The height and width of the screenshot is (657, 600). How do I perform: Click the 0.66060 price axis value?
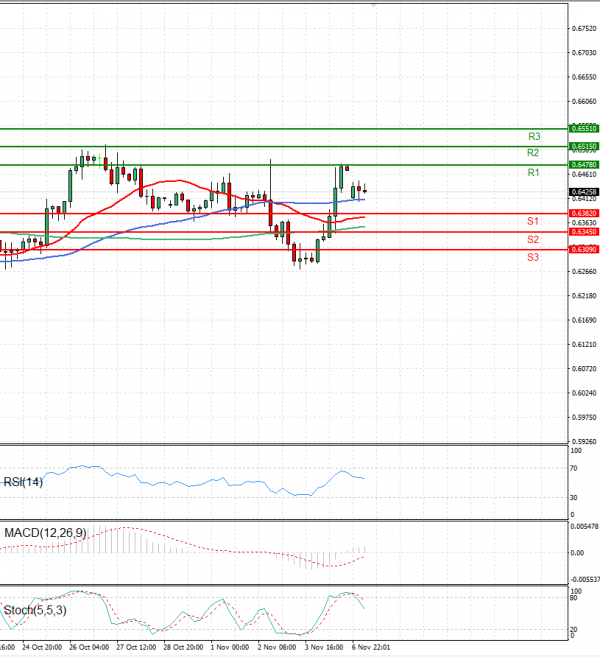coord(584,101)
